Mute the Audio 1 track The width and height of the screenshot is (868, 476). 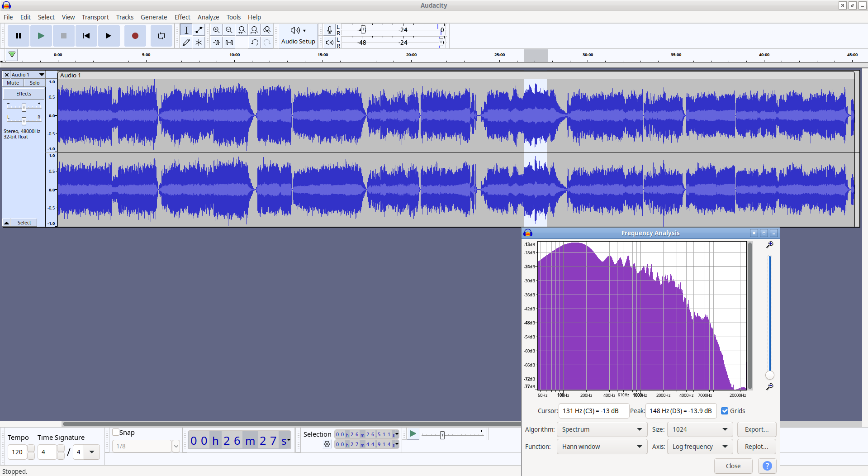pyautogui.click(x=13, y=83)
